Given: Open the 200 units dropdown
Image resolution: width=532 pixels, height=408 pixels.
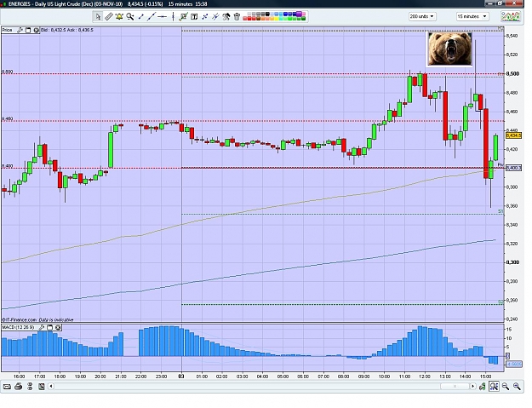Looking at the screenshot, I should click(422, 16).
